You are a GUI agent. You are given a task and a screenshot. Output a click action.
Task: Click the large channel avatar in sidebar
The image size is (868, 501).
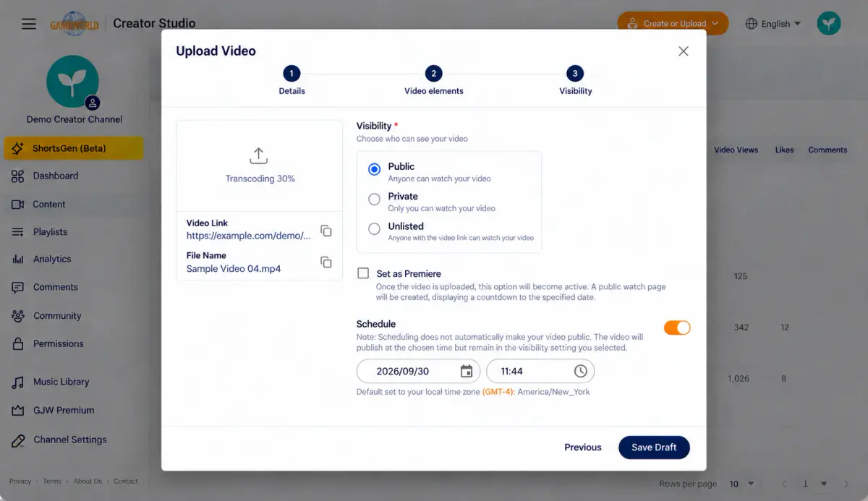[x=72, y=81]
